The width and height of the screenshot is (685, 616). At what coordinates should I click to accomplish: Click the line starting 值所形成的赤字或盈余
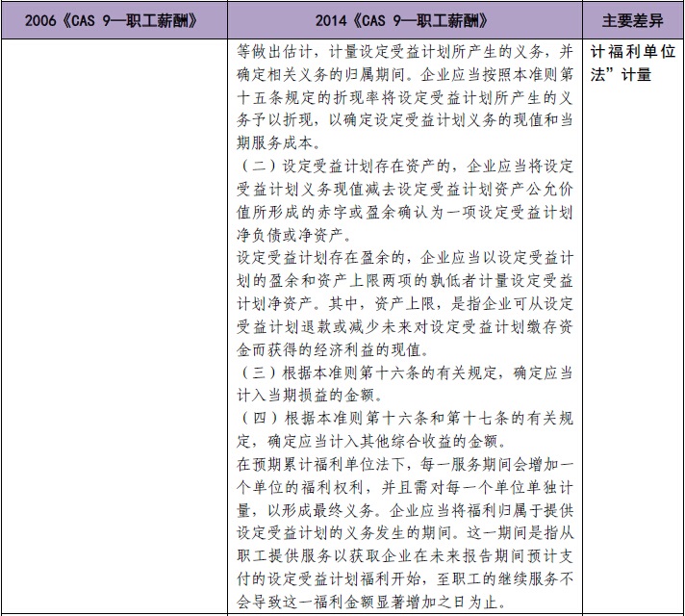click(x=404, y=213)
